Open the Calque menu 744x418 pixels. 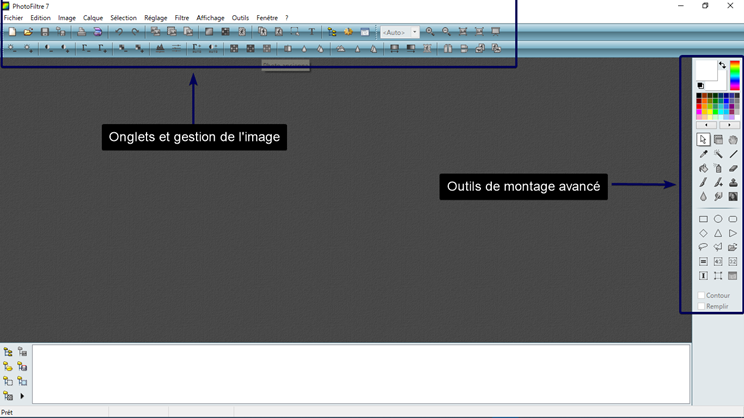(92, 18)
